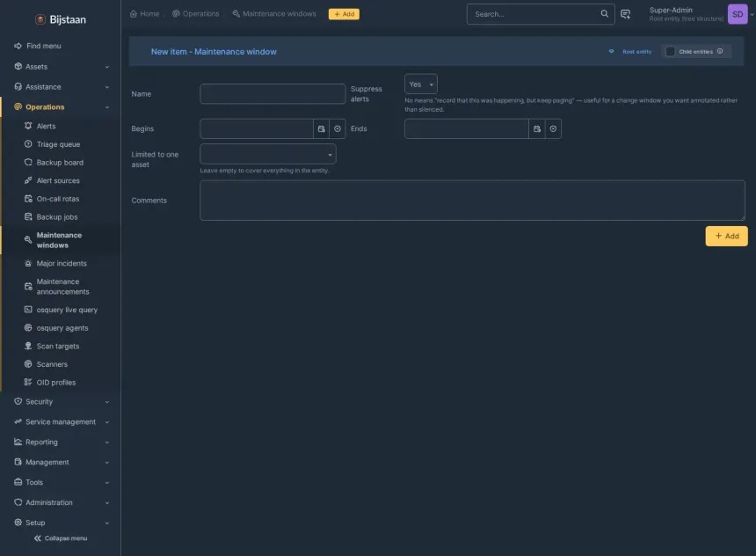Click the Tools toolbox icon
Viewport: 756px width, 556px height.
pyautogui.click(x=18, y=482)
